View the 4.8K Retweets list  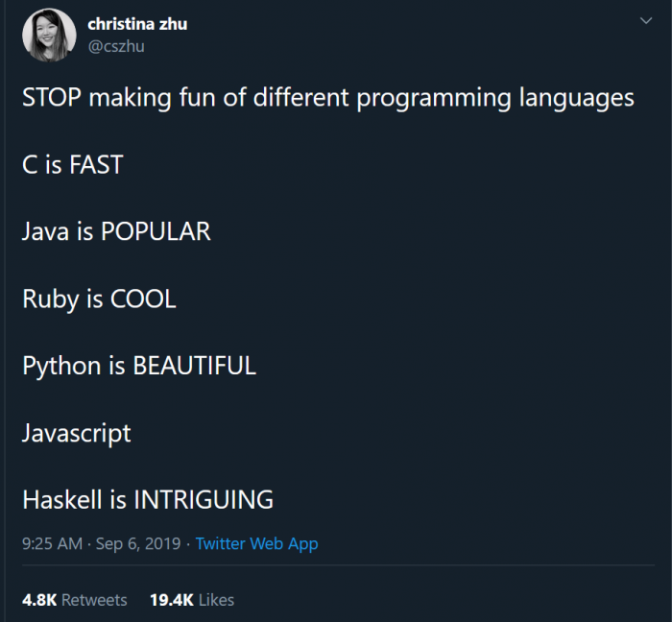pos(75,599)
